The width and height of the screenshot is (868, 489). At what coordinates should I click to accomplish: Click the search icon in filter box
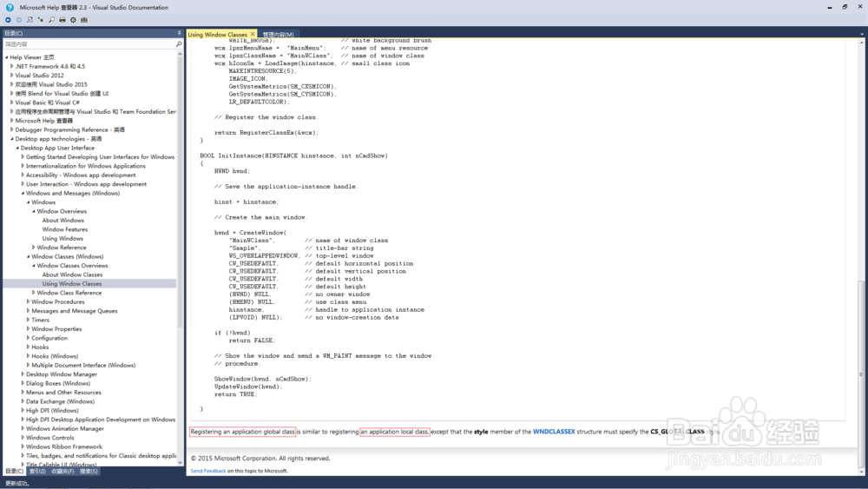click(178, 43)
